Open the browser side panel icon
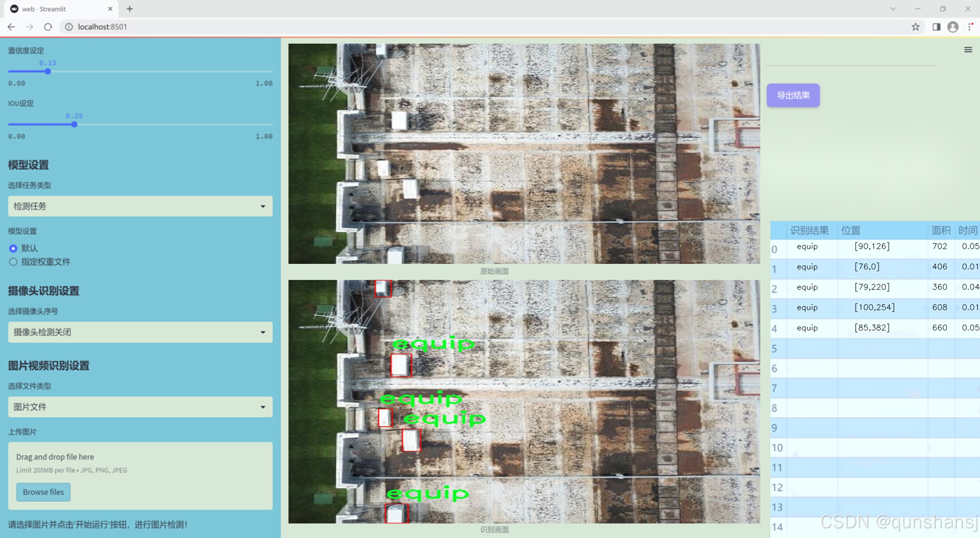980x538 pixels. click(x=936, y=27)
